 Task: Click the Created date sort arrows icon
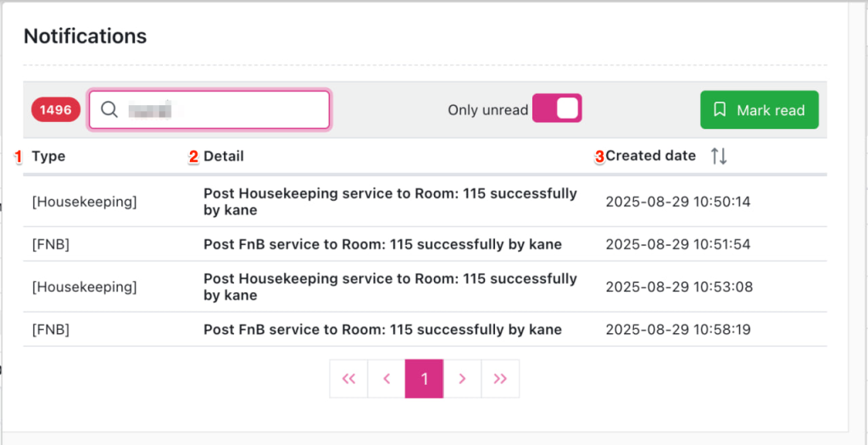719,156
